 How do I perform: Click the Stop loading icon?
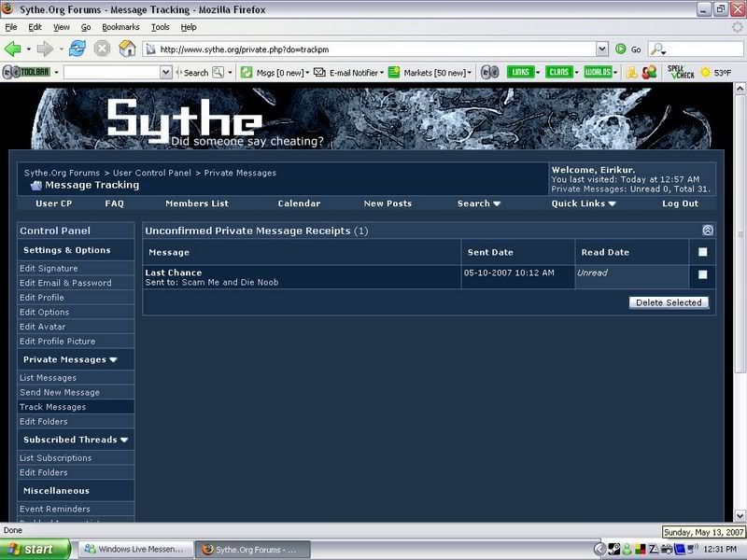[102, 49]
